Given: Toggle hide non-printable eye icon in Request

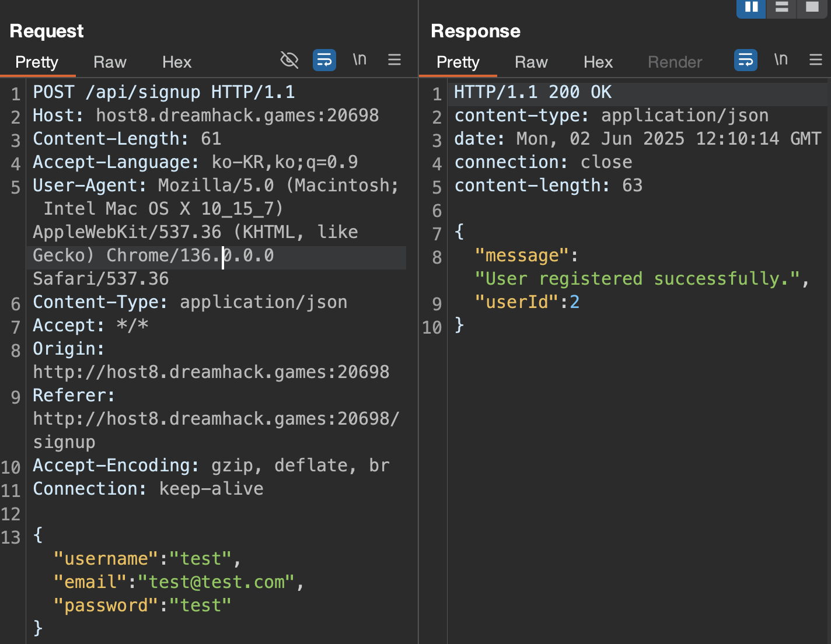Looking at the screenshot, I should point(289,60).
